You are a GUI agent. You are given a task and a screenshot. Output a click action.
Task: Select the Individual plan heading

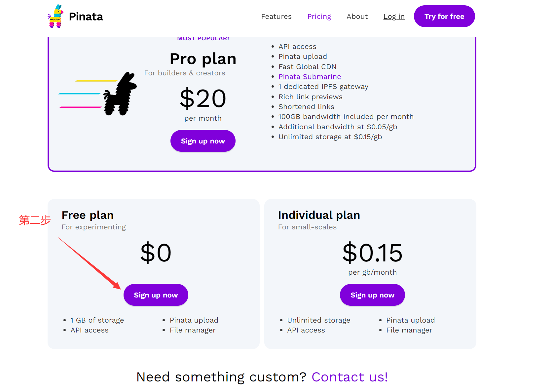[319, 215]
